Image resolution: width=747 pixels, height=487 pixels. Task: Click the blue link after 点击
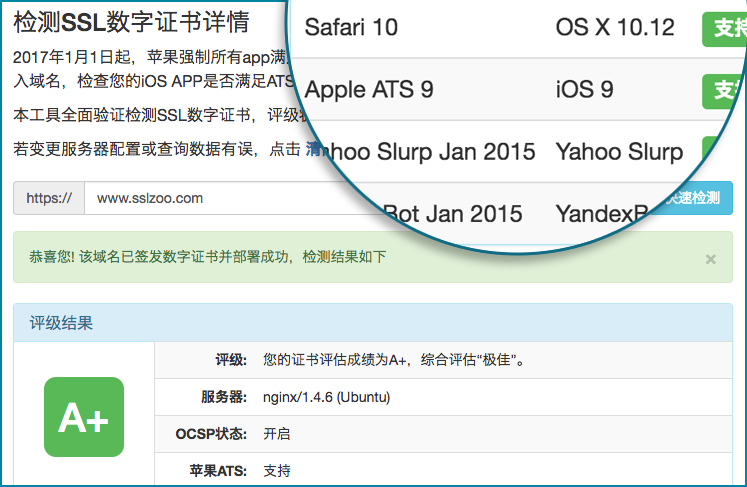coord(312,149)
